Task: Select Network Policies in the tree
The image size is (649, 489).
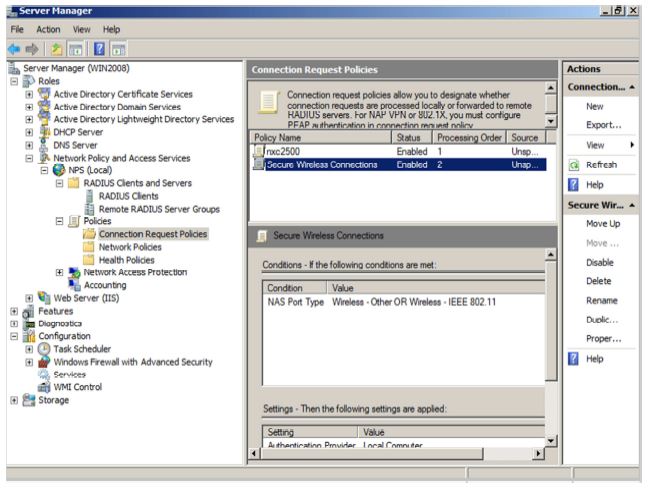Action: (x=131, y=246)
